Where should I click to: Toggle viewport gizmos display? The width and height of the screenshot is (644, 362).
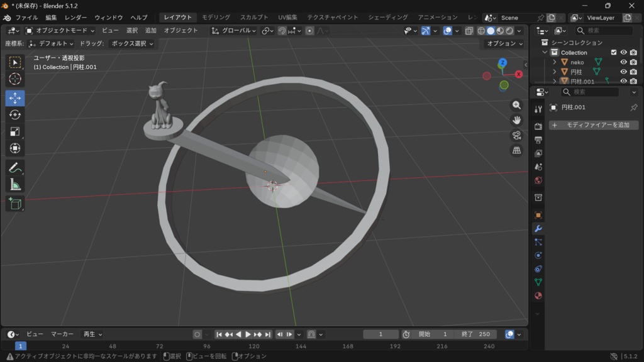pos(426,31)
